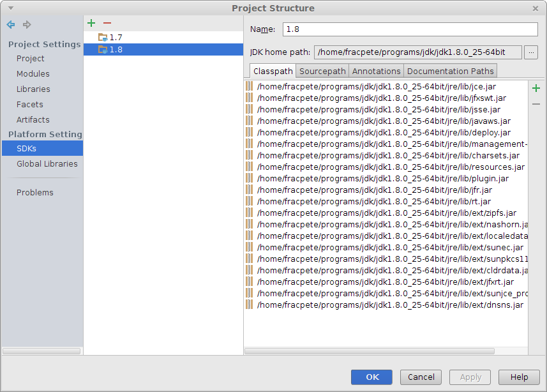Remove classpath entry using minus icon
Viewport: 547px width, 392px height.
(x=536, y=103)
